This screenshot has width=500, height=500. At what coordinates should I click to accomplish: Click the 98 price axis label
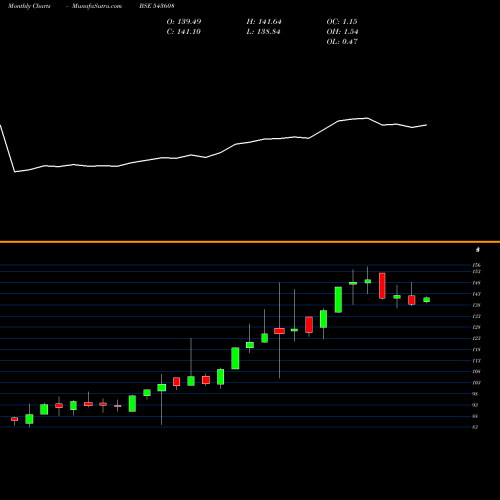click(x=475, y=394)
